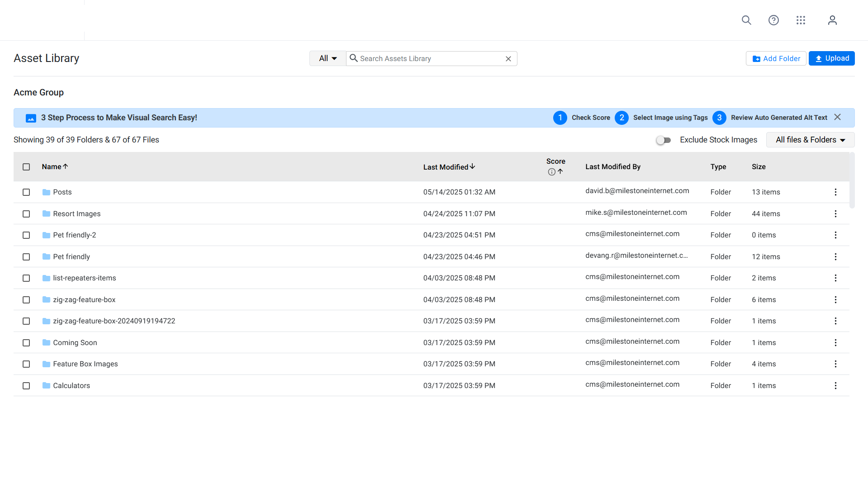Click the Score info icon
Screen dimensions: 868x488
click(551, 172)
